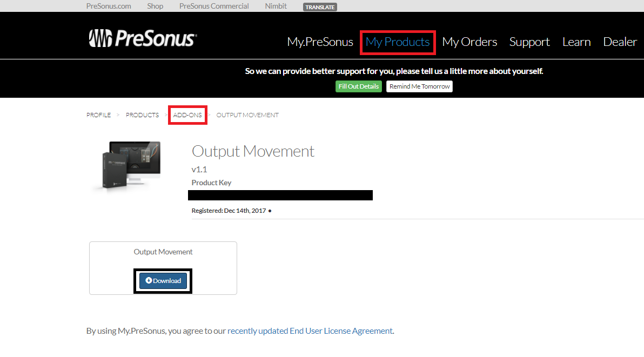This screenshot has width=644, height=357.
Task: Open the Dealer menu item
Action: pyautogui.click(x=620, y=42)
